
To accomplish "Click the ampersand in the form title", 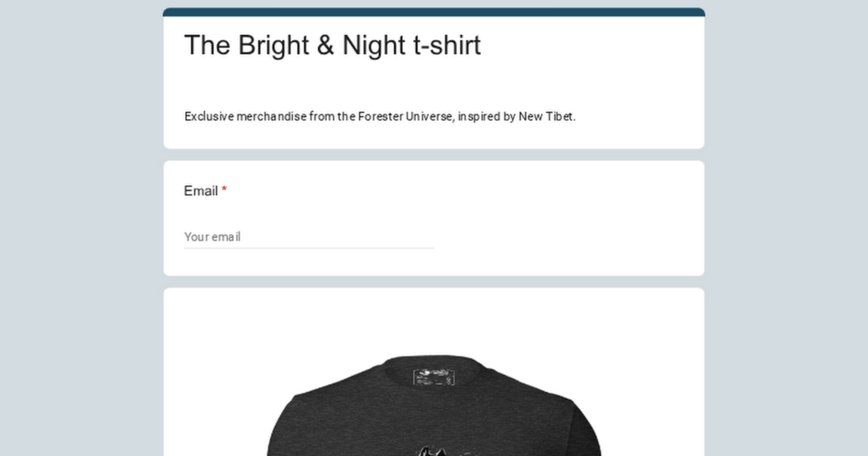I will (325, 45).
